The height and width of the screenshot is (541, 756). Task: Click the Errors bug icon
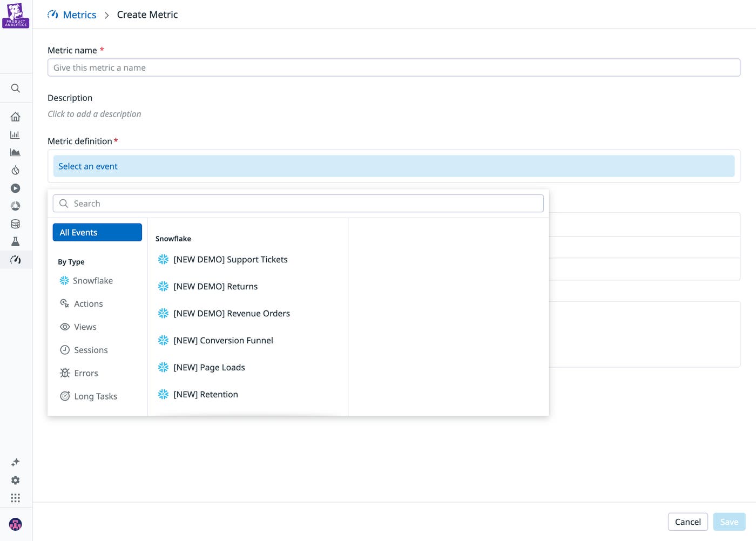click(65, 373)
